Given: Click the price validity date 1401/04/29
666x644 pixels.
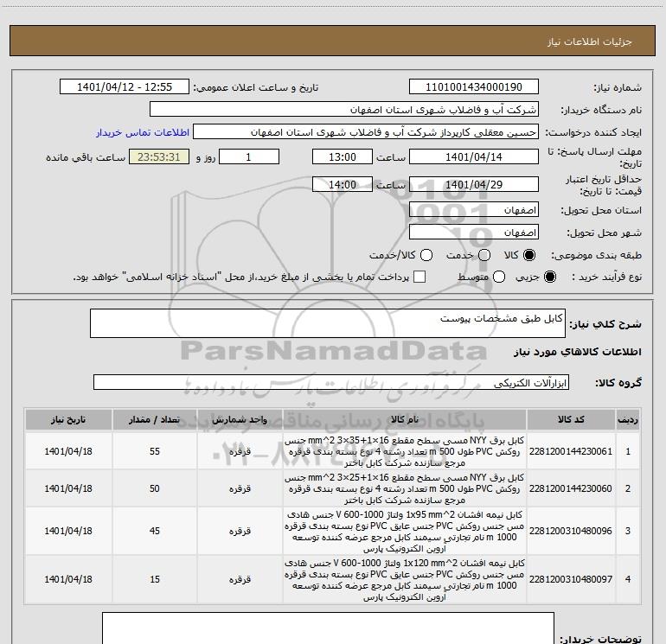Looking at the screenshot, I should point(474,184).
